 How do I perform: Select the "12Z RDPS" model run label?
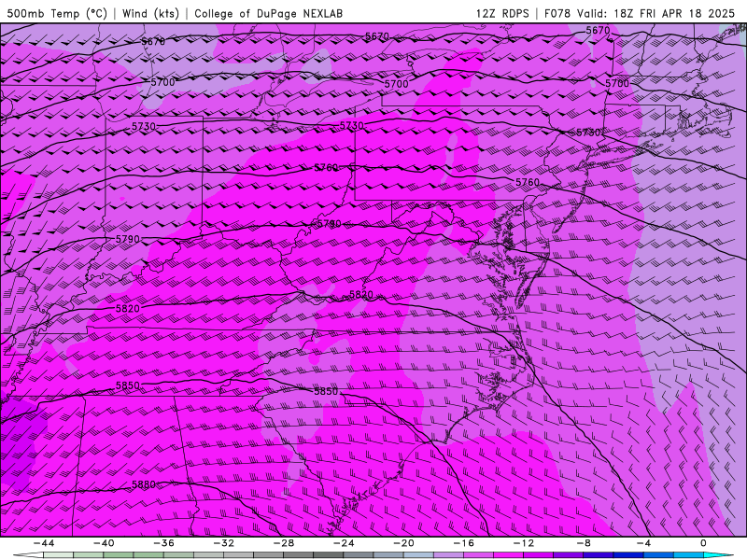(x=502, y=13)
